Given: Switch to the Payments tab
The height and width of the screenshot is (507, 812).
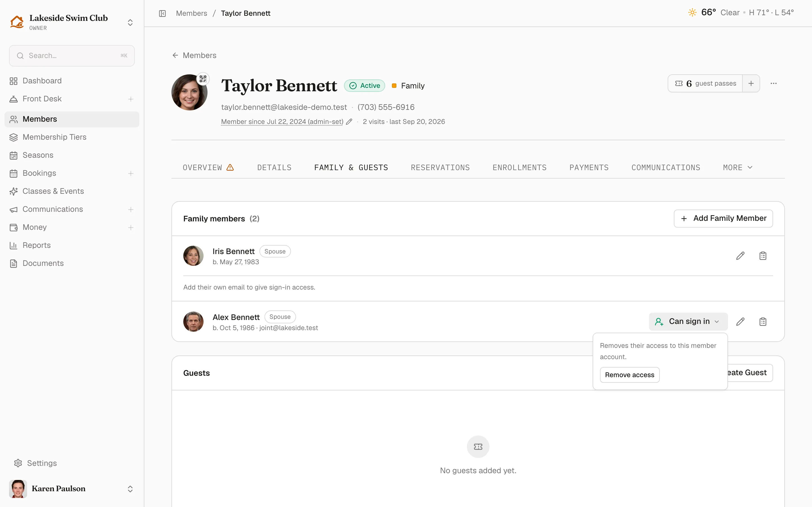Looking at the screenshot, I should 589,167.
